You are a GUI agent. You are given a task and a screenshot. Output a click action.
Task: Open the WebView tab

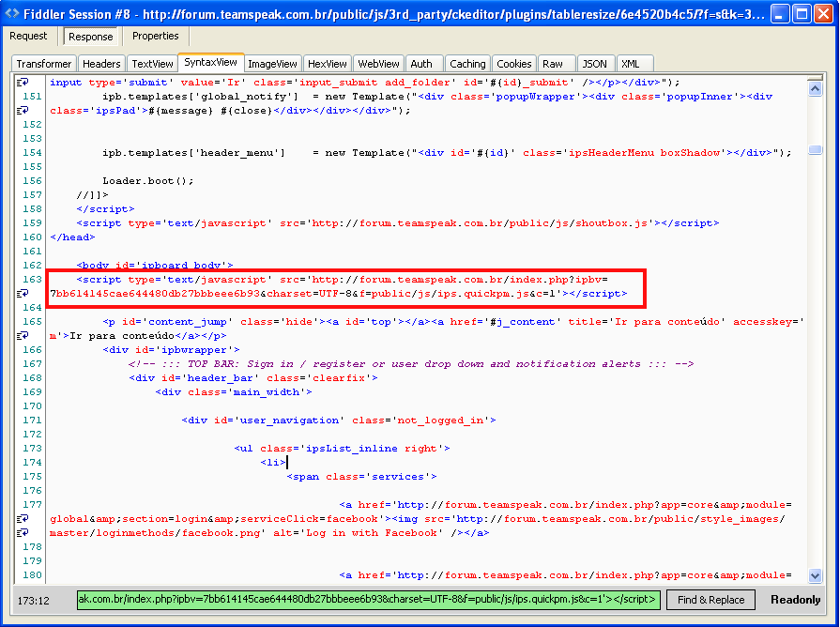pyautogui.click(x=379, y=64)
